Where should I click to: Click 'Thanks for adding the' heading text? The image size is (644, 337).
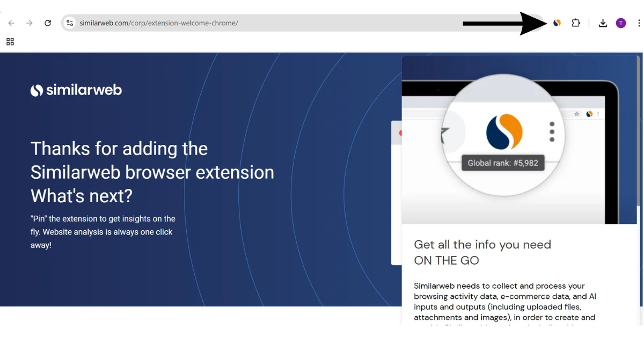119,149
